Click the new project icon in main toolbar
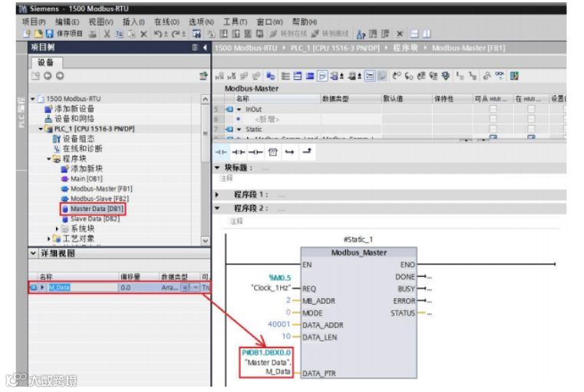This screenshot has width=584, height=392. (x=26, y=34)
